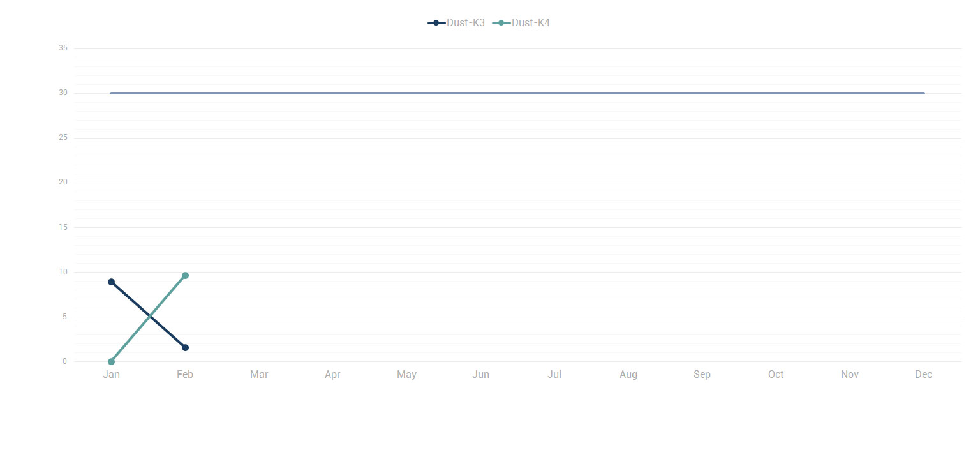Screen dimensions: 980x466
Task: Click the Aug axis label
Action: tap(628, 375)
